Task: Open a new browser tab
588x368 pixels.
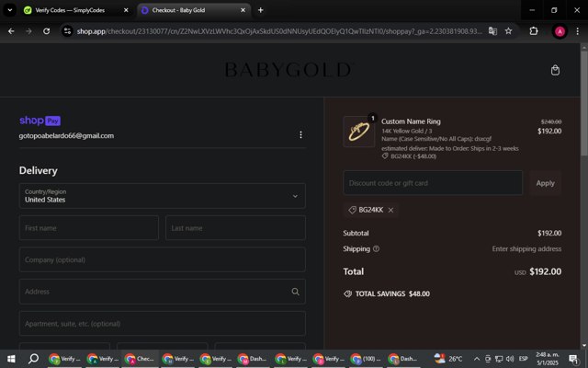Action: (x=261, y=10)
